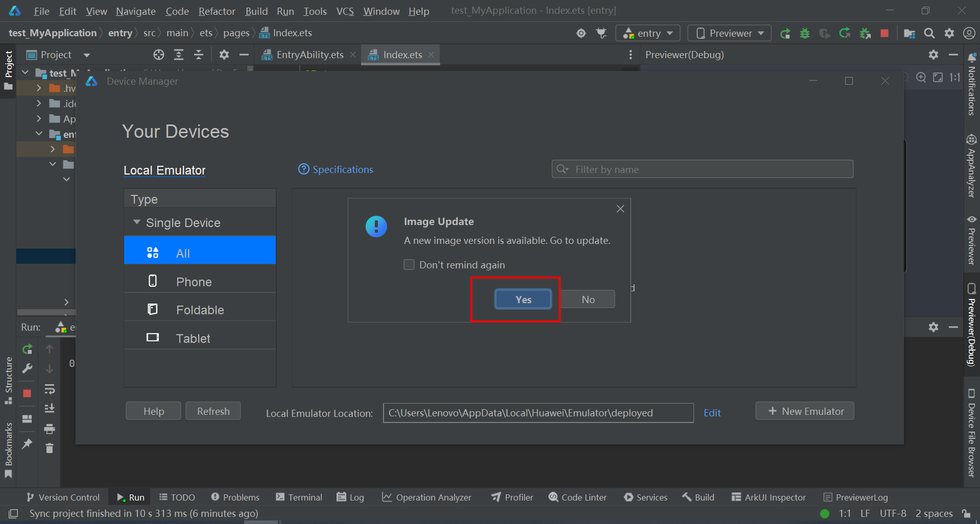Image resolution: width=980 pixels, height=524 pixels.
Task: Open the AppAnalyzer side panel
Action: 971,166
